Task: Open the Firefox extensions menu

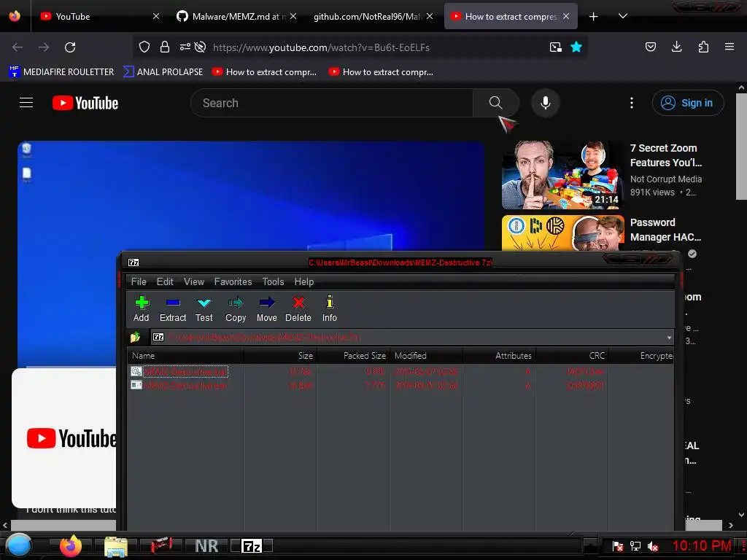Action: 703,47
